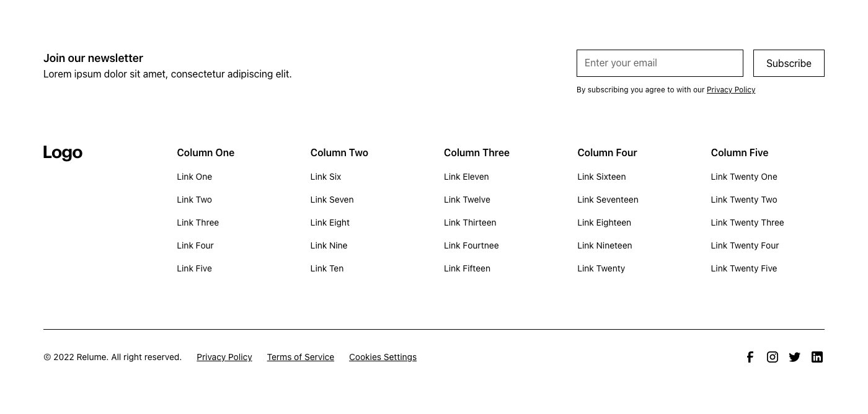Click Link Sixteen in Column Four

[x=601, y=177]
